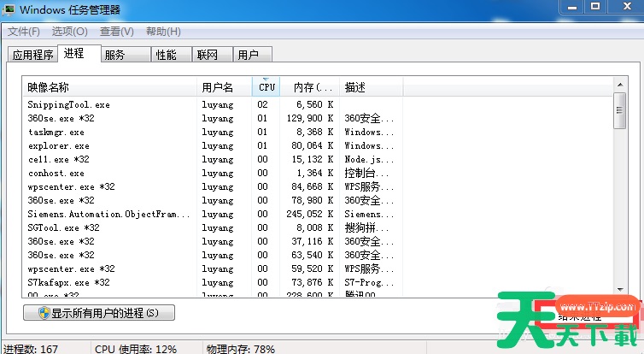The image size is (644, 354).
Task: Click the 129,900 K memory value
Action: 310,118
